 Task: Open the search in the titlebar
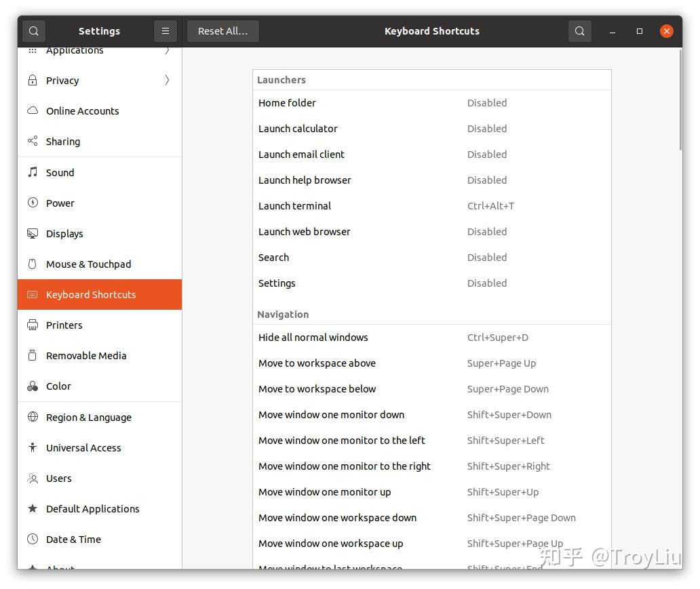point(580,31)
